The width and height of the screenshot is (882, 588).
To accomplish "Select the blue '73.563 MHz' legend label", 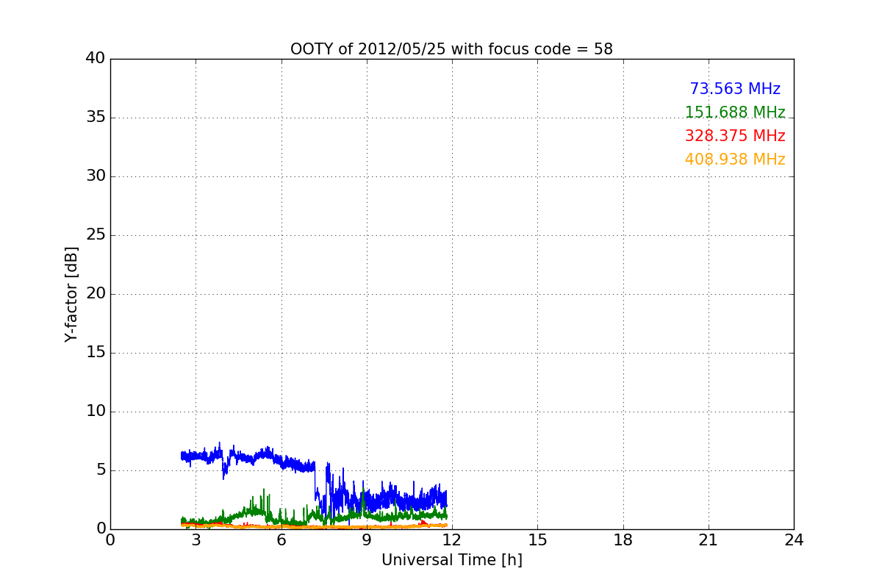I will [735, 89].
